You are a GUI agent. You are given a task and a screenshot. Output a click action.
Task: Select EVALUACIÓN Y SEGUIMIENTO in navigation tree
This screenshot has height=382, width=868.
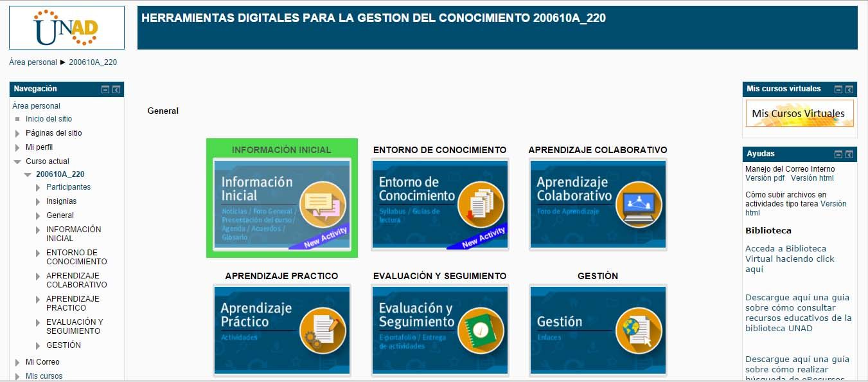(75, 327)
